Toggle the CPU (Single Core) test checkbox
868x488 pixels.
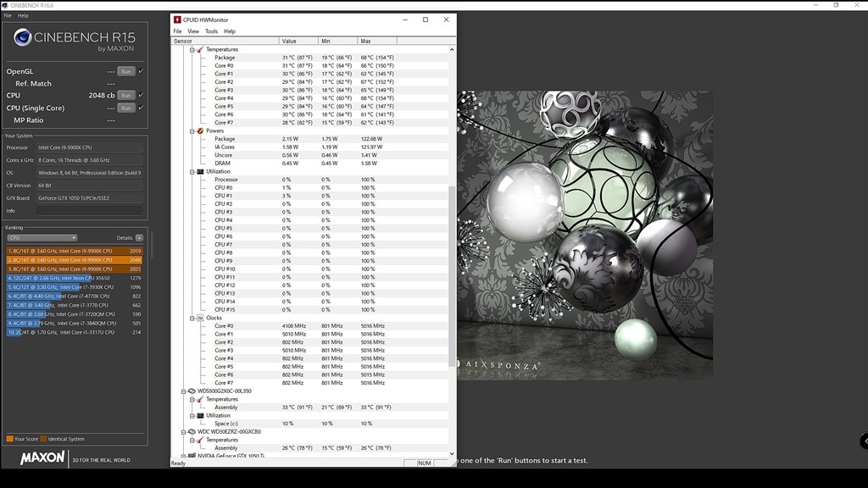click(x=142, y=108)
